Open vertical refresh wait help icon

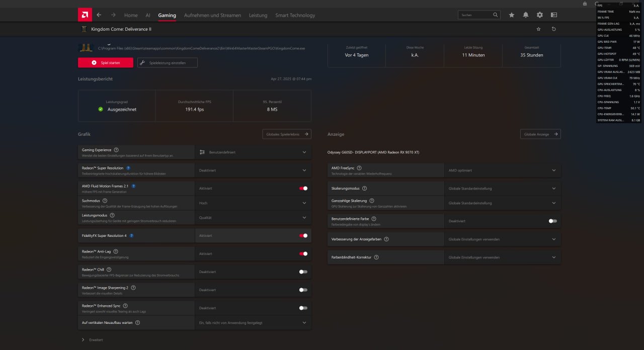coord(137,323)
